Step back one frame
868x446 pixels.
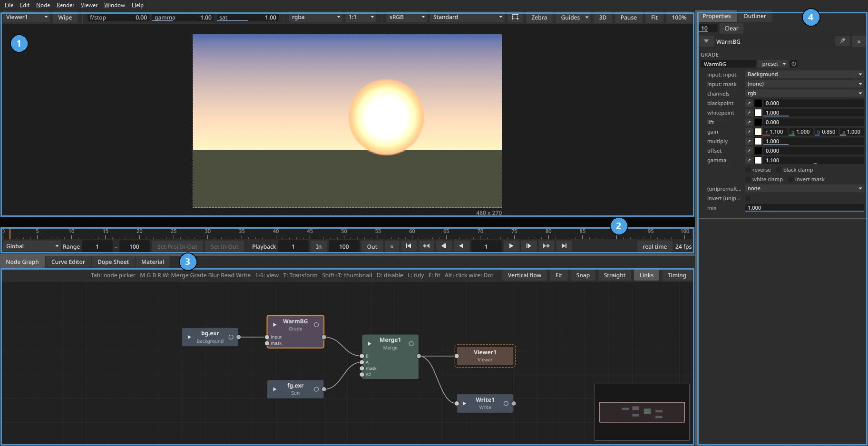coord(444,246)
